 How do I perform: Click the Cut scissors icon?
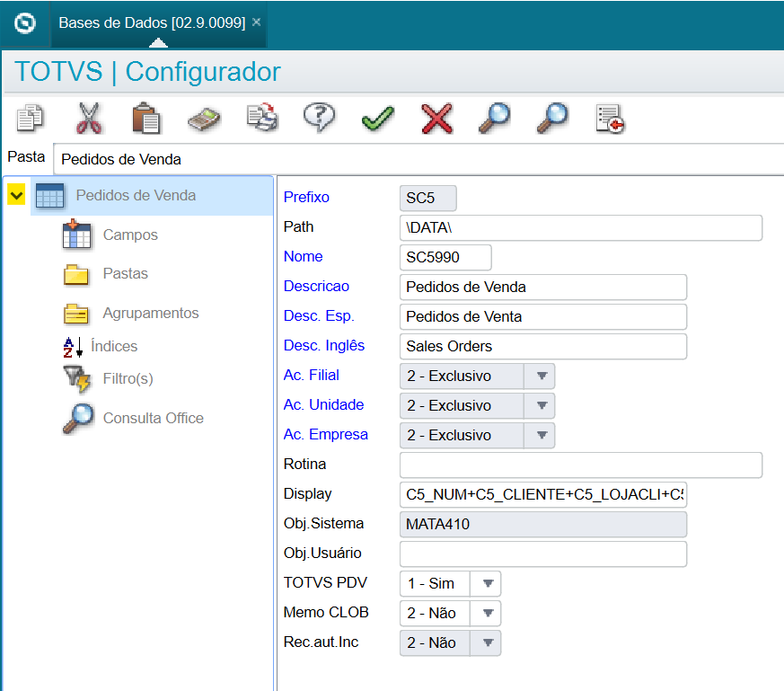tap(89, 118)
